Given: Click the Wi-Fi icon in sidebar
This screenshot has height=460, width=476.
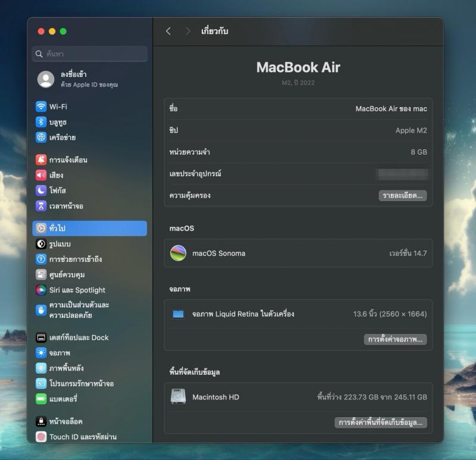Looking at the screenshot, I should [x=41, y=107].
